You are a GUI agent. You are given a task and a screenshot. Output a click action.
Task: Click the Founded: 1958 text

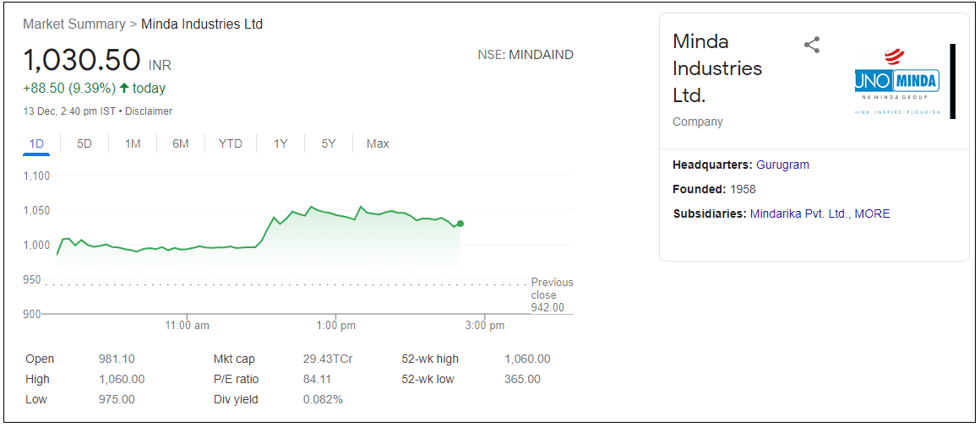click(715, 189)
